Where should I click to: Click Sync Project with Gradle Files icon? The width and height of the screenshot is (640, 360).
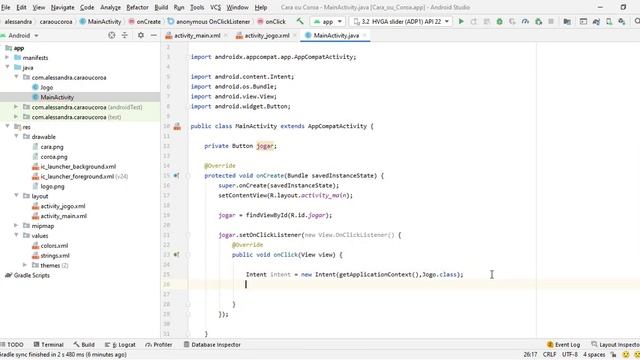(x=596, y=21)
